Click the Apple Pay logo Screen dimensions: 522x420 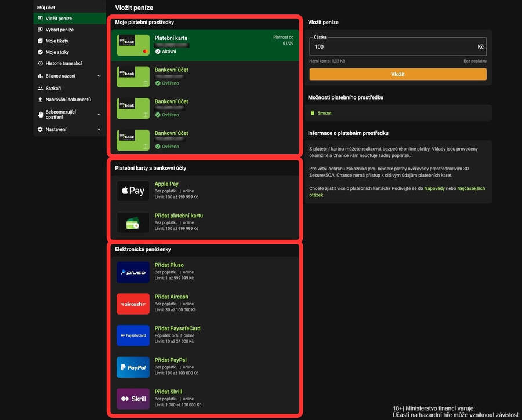(x=133, y=191)
